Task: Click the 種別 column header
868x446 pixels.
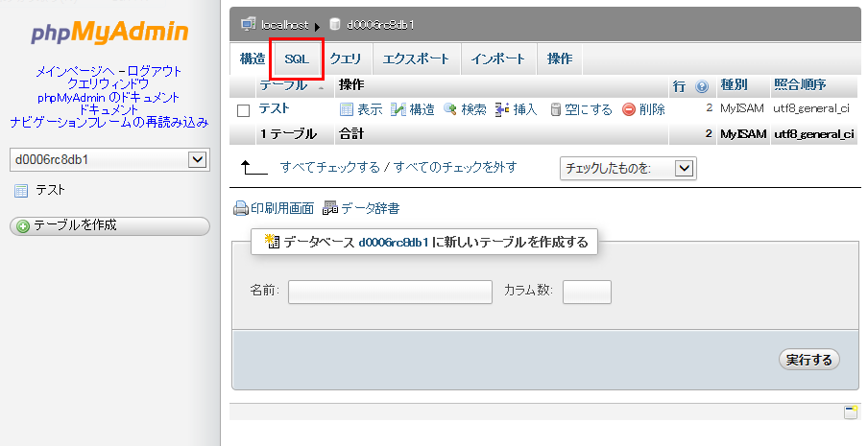Action: [734, 84]
